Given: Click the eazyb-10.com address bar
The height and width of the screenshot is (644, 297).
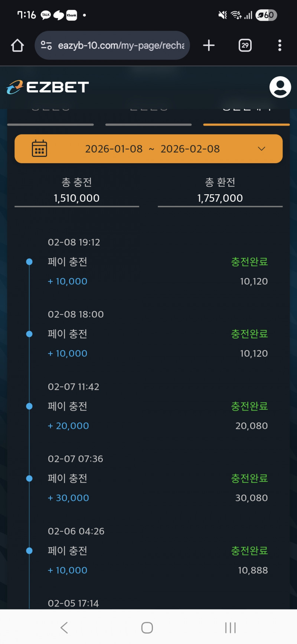Looking at the screenshot, I should point(121,45).
